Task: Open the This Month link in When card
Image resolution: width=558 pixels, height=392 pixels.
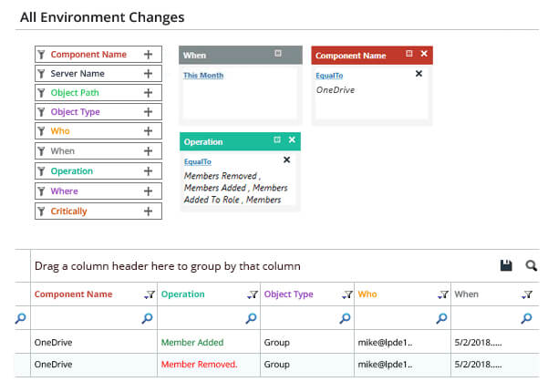Action: coord(203,76)
